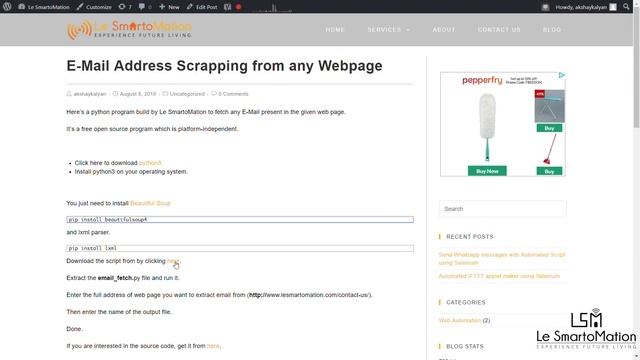The height and width of the screenshot is (360, 640).
Task: Click the python3 download link
Action: (x=150, y=163)
